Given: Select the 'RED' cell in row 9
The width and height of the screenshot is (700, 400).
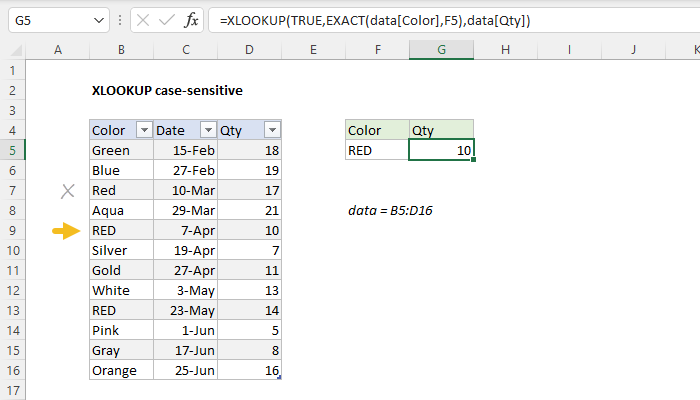Looking at the screenshot, I should pos(121,230).
